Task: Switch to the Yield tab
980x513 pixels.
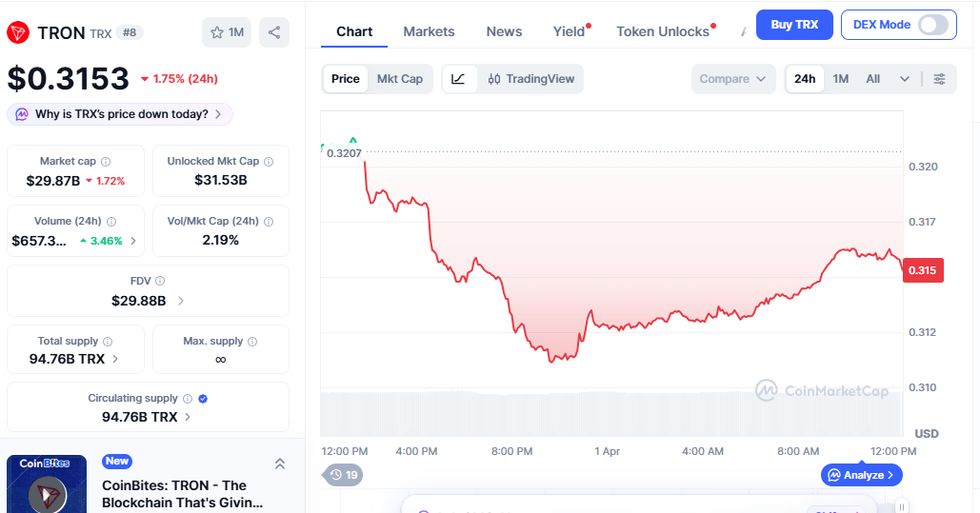Action: click(569, 31)
